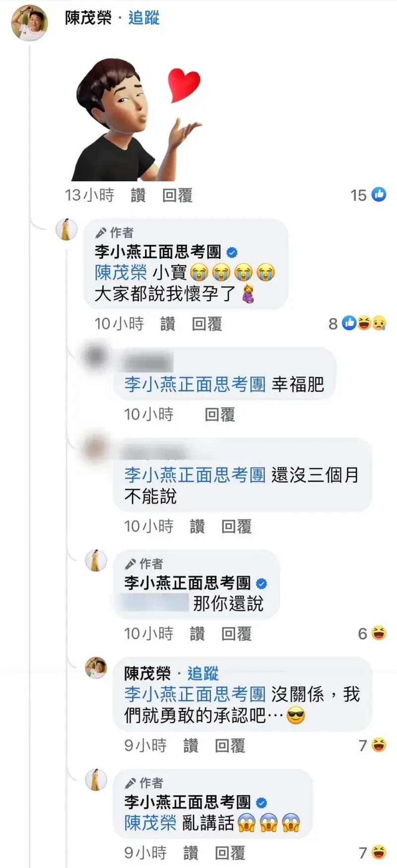Open author avatar beside 大家都說我懷孕了 comment

point(66,230)
